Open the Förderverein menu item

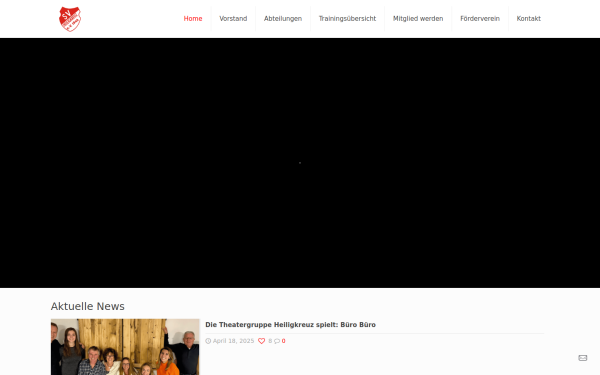click(x=480, y=18)
